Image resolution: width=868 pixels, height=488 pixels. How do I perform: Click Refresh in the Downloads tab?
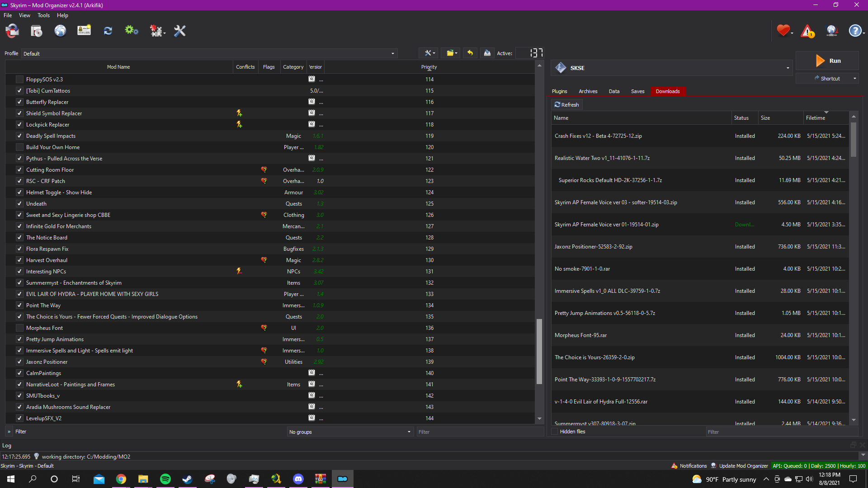567,105
